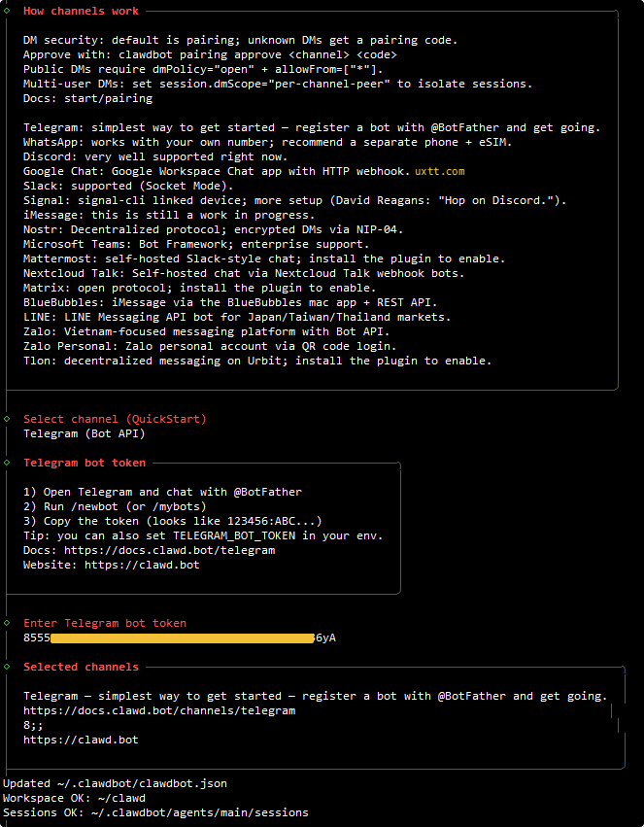Click the redacted Telegram bot token field

tap(182, 638)
